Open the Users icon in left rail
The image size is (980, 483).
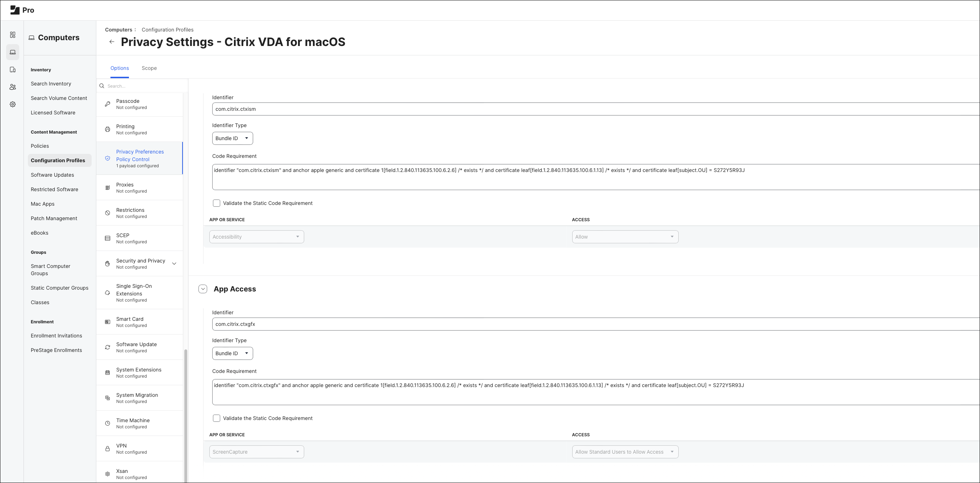pos(13,87)
